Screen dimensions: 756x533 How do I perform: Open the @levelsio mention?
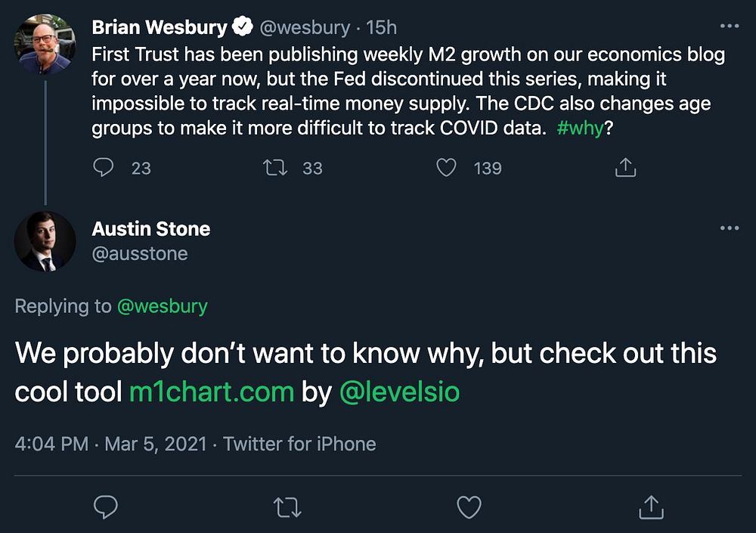[x=399, y=392]
